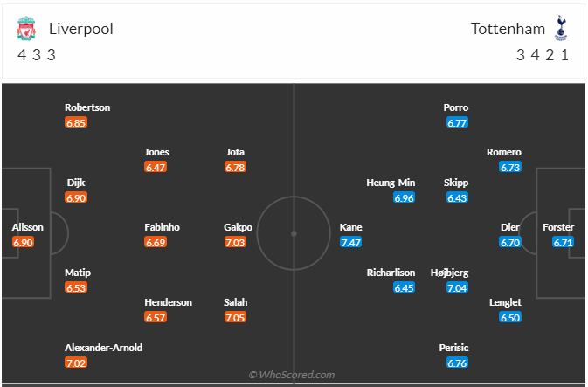Open the Liverpool team name link
This screenshot has width=588, height=387.
(81, 29)
